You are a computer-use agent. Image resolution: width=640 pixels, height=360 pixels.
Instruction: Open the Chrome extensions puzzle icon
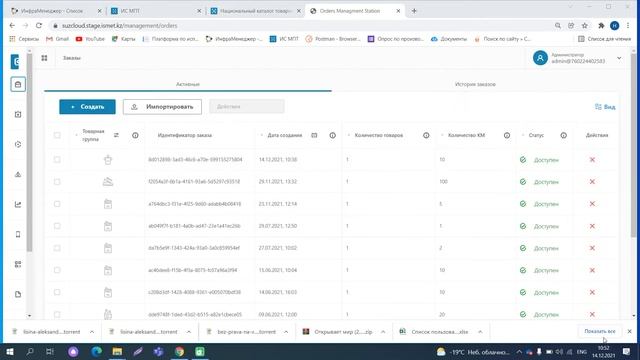(601, 25)
